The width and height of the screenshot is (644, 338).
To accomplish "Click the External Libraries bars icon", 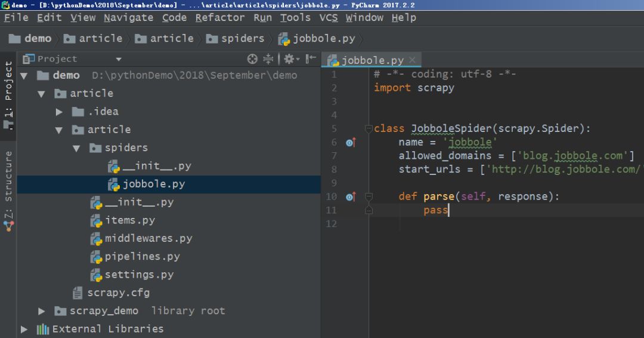I will coord(43,329).
